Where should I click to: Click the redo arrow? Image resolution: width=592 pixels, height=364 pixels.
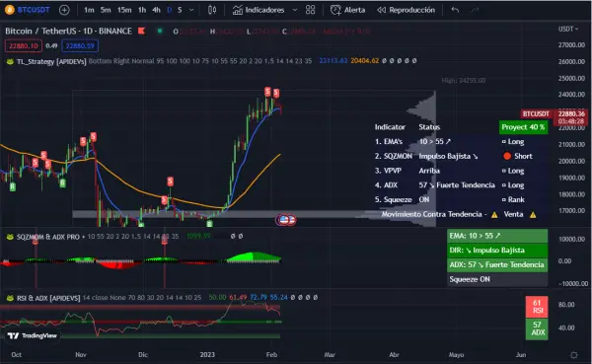pos(476,10)
